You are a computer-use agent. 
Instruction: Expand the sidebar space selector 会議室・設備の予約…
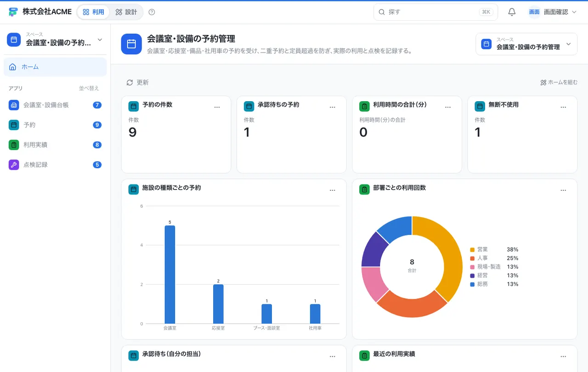55,40
